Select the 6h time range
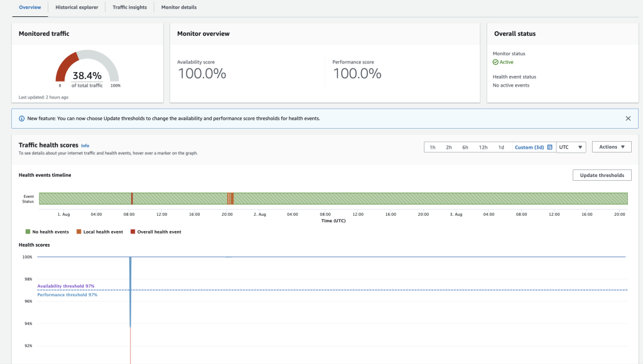643x364 pixels. [464, 147]
